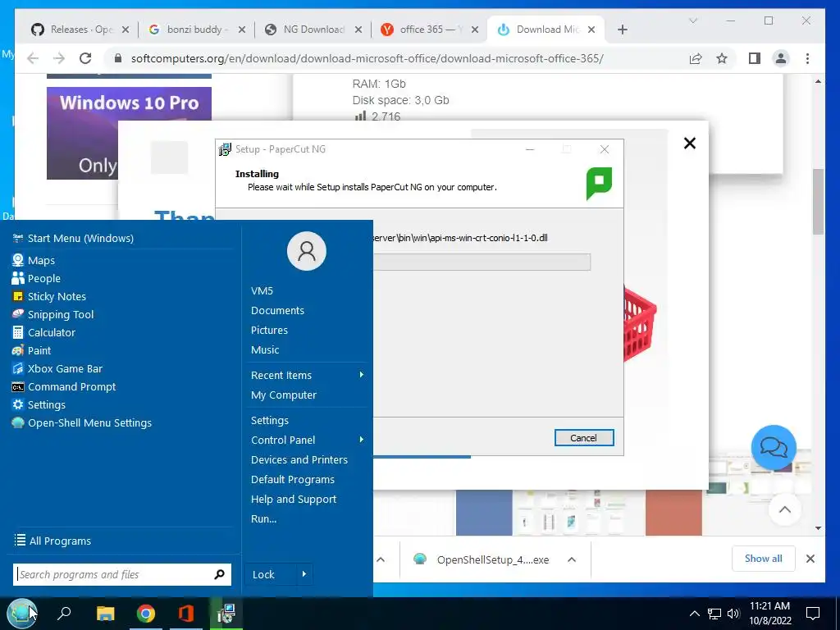Click the PaperCut installation progress bar
Viewport: 840px width, 630px height.
tap(482, 262)
